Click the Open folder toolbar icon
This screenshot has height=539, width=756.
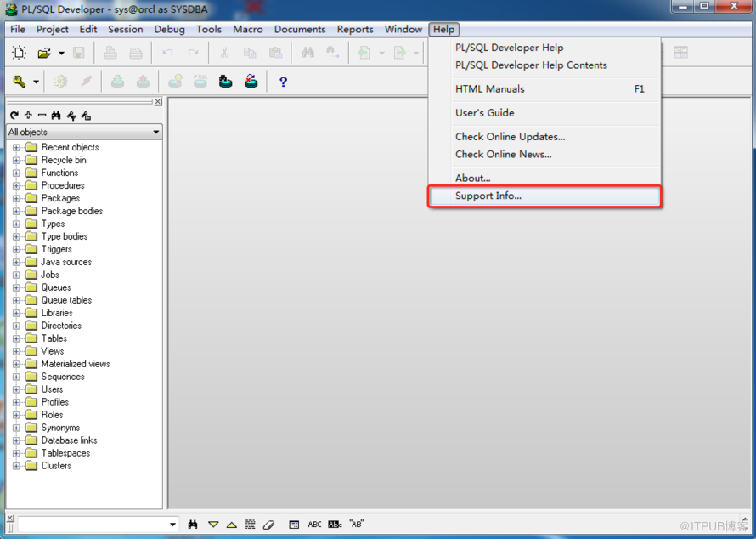(44, 53)
